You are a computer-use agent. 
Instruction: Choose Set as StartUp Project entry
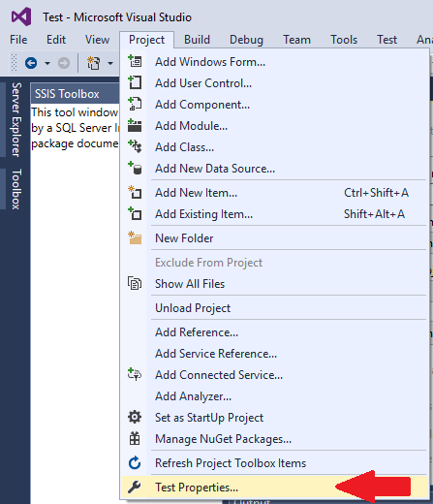(x=274, y=417)
